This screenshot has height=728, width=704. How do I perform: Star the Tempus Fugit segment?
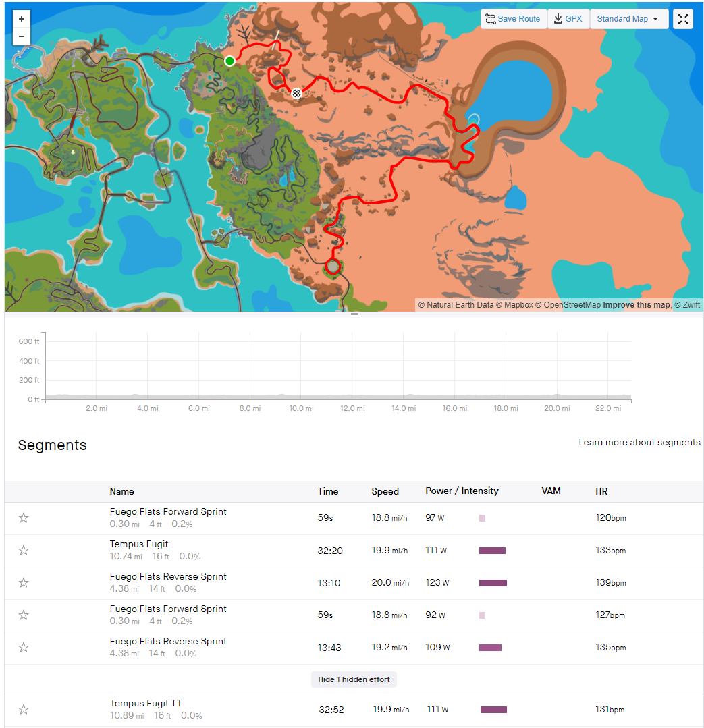[24, 550]
